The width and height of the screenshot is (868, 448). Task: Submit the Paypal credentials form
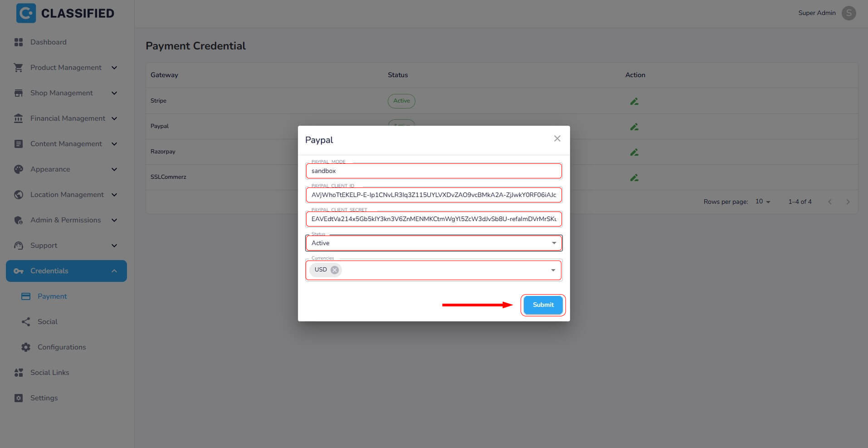543,305
